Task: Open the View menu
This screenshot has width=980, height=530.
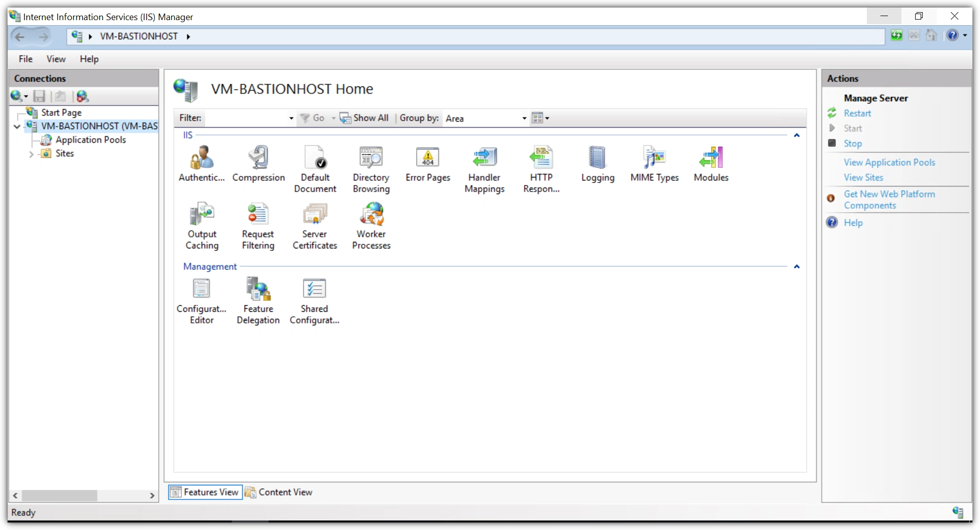Action: click(x=56, y=59)
